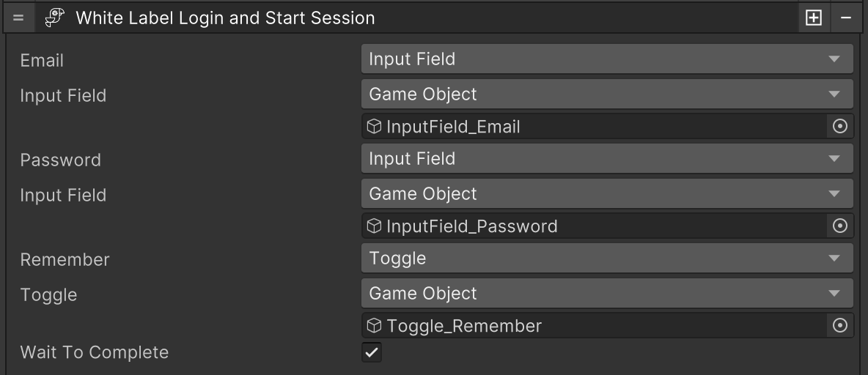Open the Email type dropdown
Image resolution: width=868 pixels, height=375 pixels.
(606, 59)
